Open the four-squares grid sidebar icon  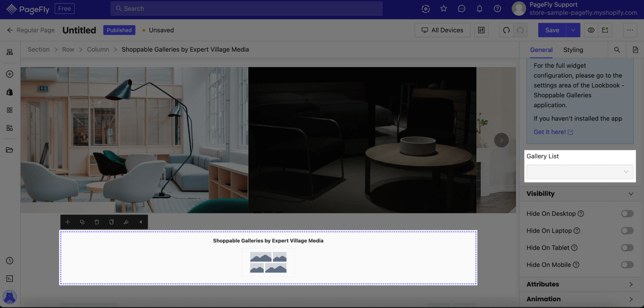[10, 110]
